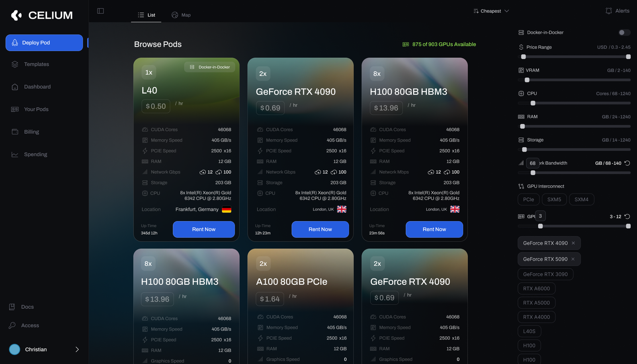Toggle PCIe interconnect filter
Image resolution: width=637 pixels, height=364 pixels.
[529, 199]
